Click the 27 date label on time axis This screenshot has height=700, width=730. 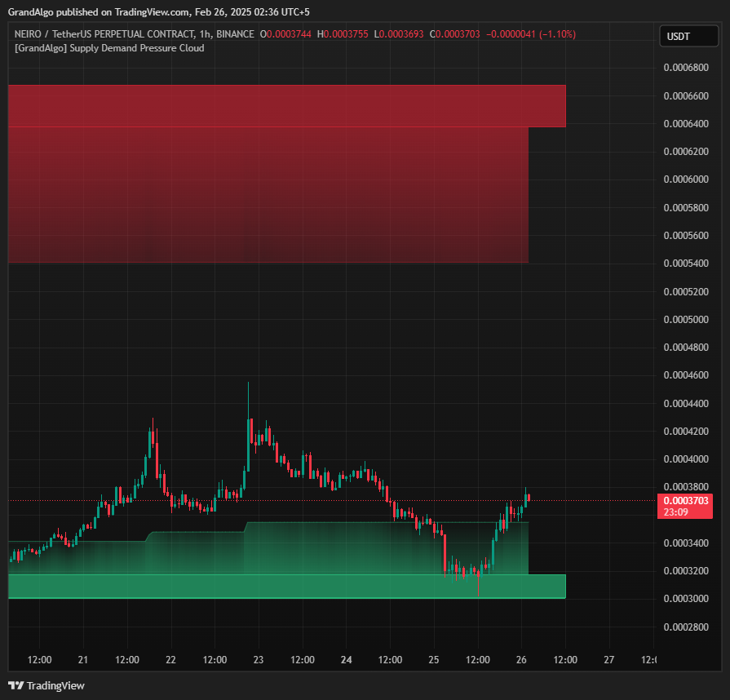click(609, 660)
